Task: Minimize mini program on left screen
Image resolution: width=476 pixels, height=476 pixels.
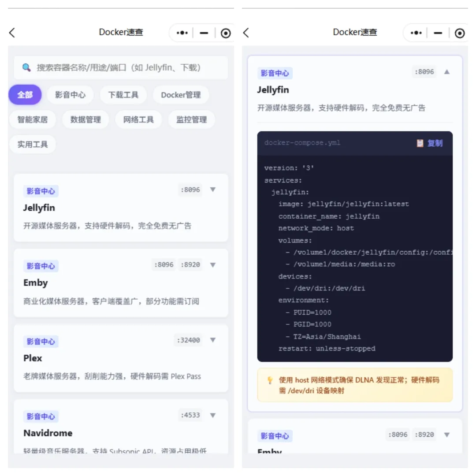Action: click(x=204, y=33)
